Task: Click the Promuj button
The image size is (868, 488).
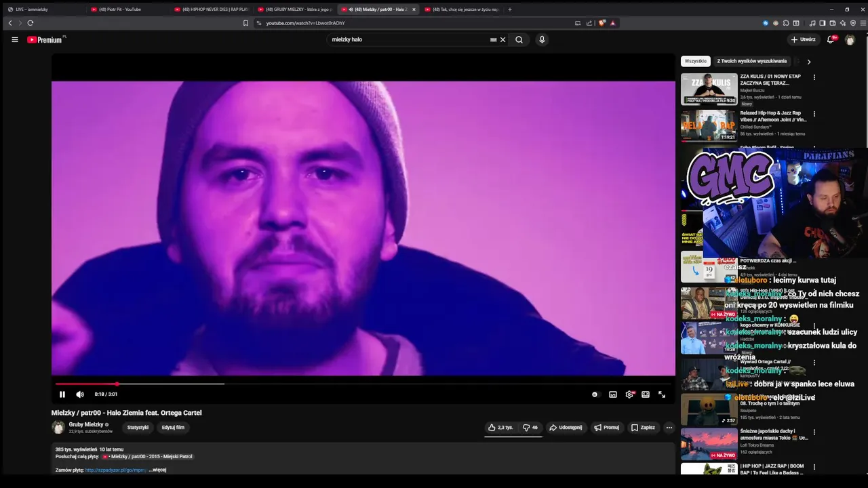Action: [x=606, y=428]
